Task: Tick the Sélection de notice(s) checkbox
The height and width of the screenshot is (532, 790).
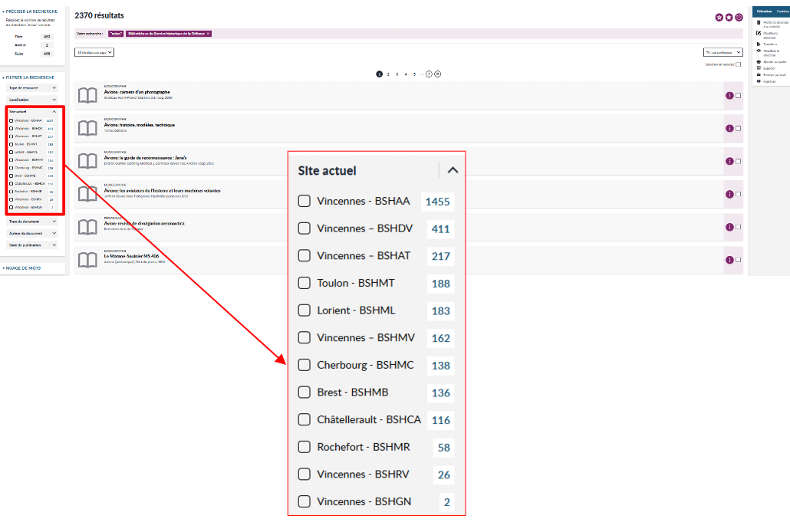Action: (738, 64)
